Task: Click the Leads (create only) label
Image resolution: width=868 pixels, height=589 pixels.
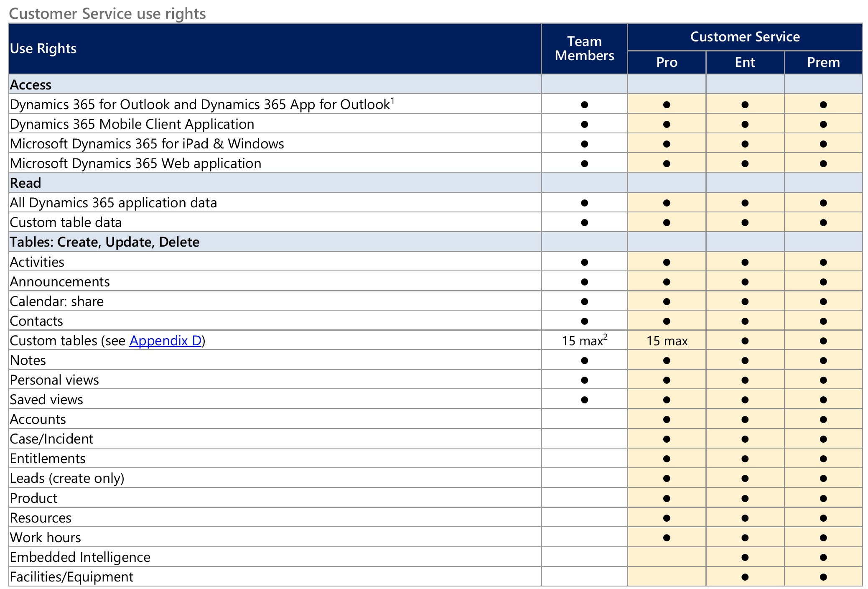Action: [x=67, y=478]
